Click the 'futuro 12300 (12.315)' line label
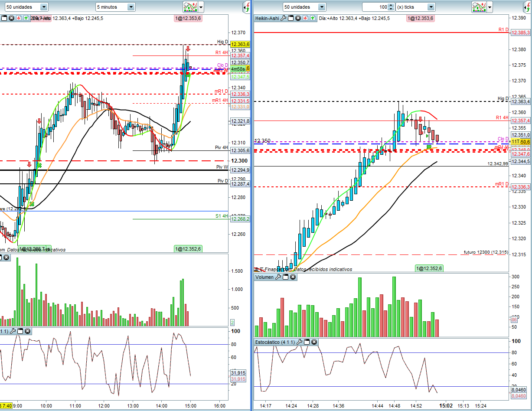 pyautogui.click(x=486, y=252)
